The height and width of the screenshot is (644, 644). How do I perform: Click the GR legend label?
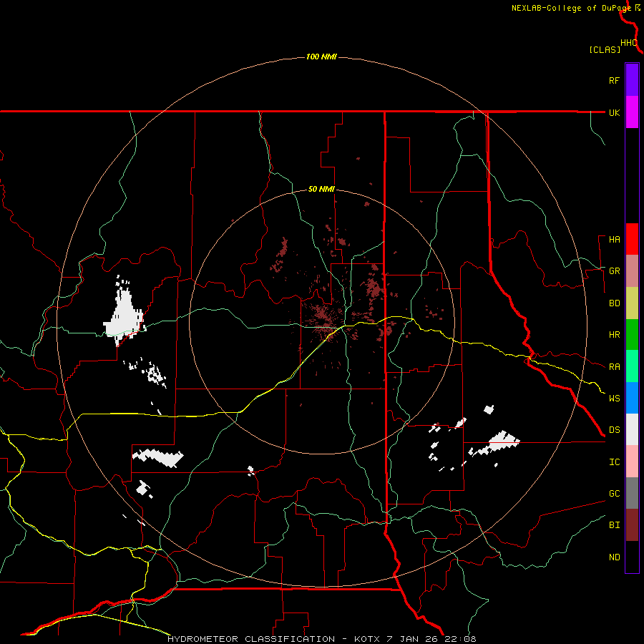point(614,271)
